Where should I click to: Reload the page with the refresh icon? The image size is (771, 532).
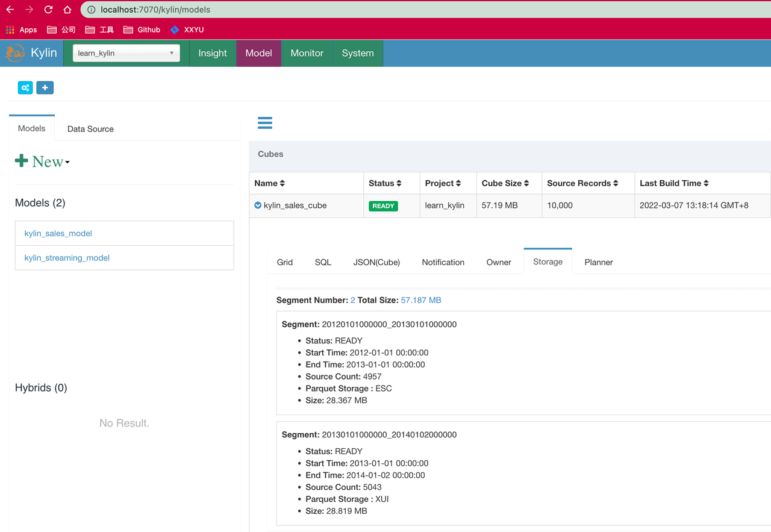point(48,9)
